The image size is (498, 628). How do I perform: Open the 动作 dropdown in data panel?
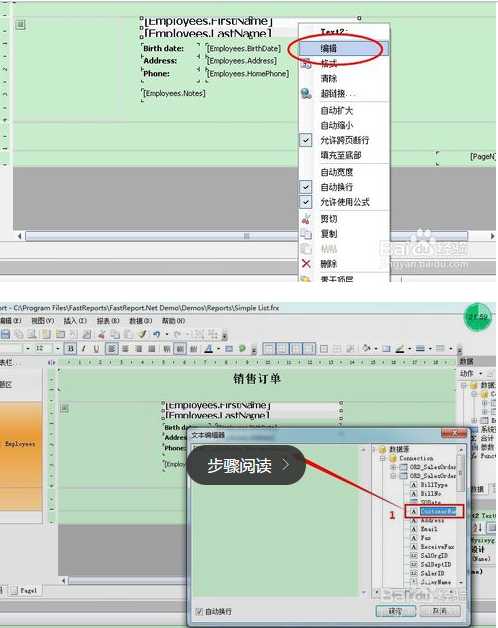coord(471,373)
